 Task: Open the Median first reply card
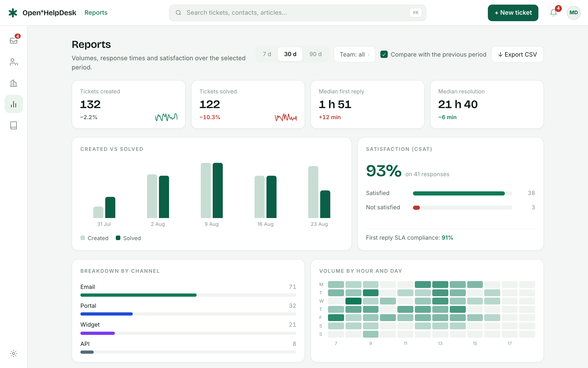click(367, 104)
